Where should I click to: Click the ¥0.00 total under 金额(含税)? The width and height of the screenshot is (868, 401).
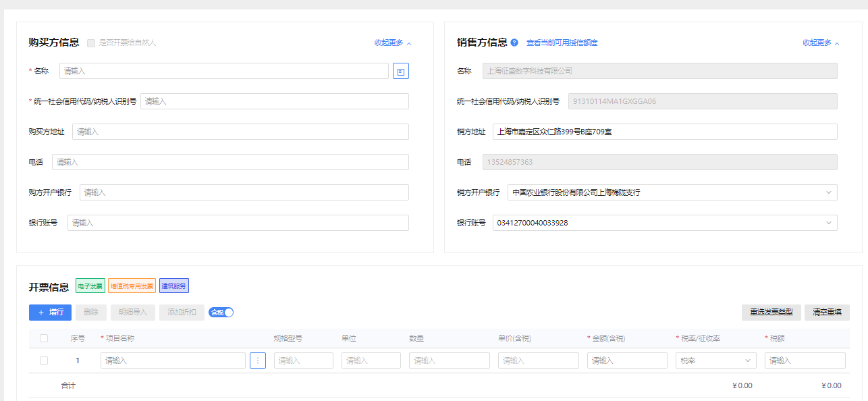[742, 385]
